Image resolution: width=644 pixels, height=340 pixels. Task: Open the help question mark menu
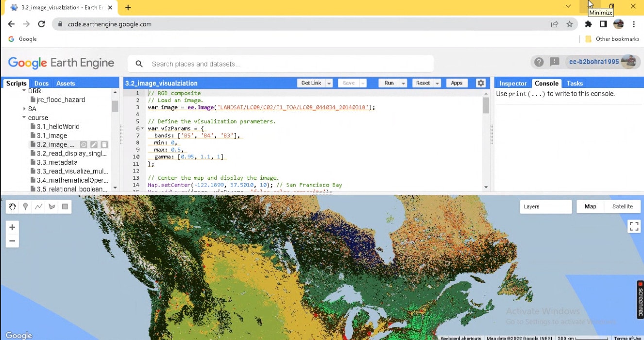539,62
